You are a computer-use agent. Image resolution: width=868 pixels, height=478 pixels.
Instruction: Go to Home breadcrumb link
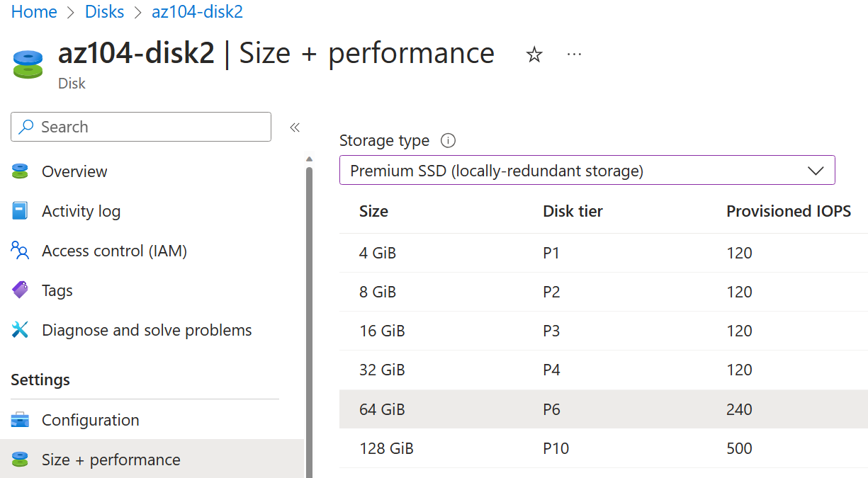coord(34,12)
